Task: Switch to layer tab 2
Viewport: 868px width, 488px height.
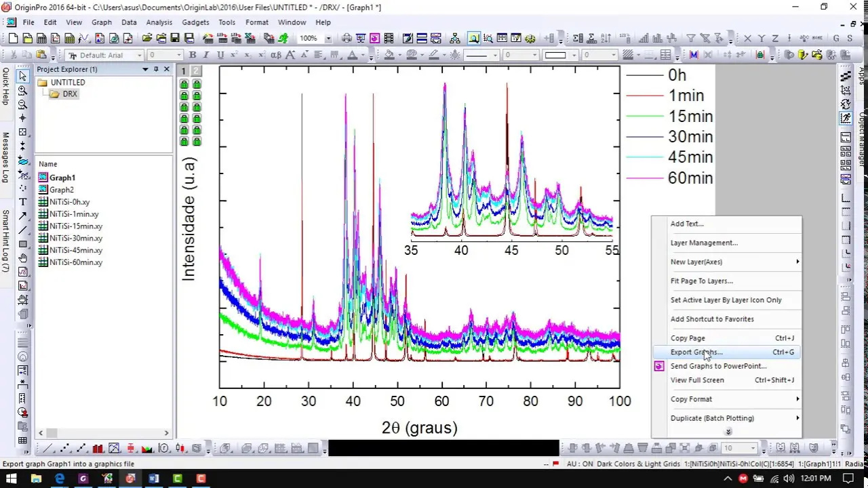Action: coord(196,70)
